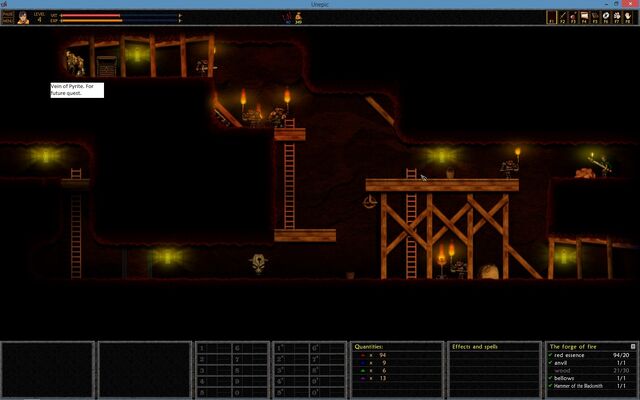Click the Hammer of the Blacksmith row

tap(592, 386)
